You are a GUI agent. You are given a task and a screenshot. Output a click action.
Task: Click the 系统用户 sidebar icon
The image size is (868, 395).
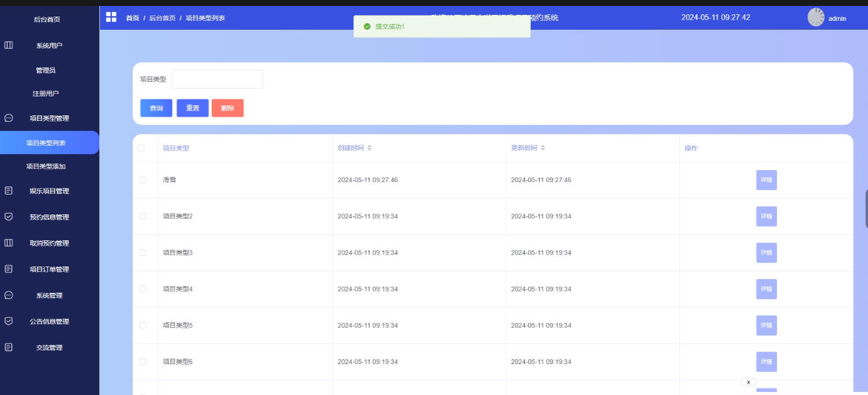click(x=8, y=45)
